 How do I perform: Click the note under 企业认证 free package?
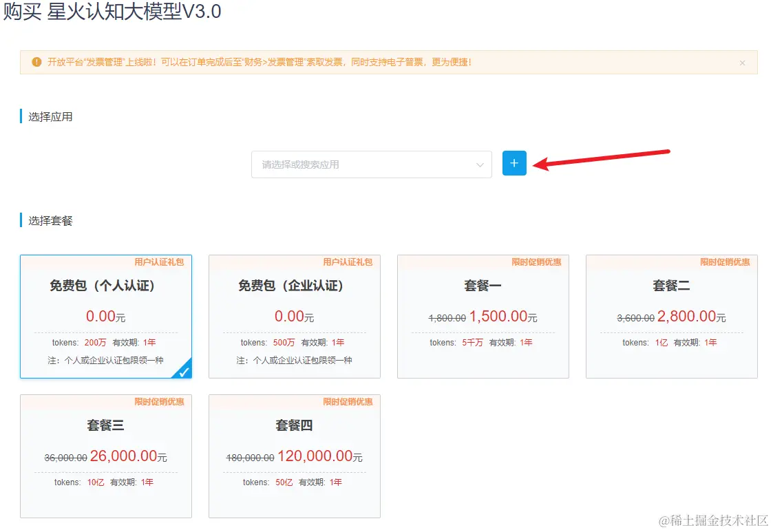(295, 361)
